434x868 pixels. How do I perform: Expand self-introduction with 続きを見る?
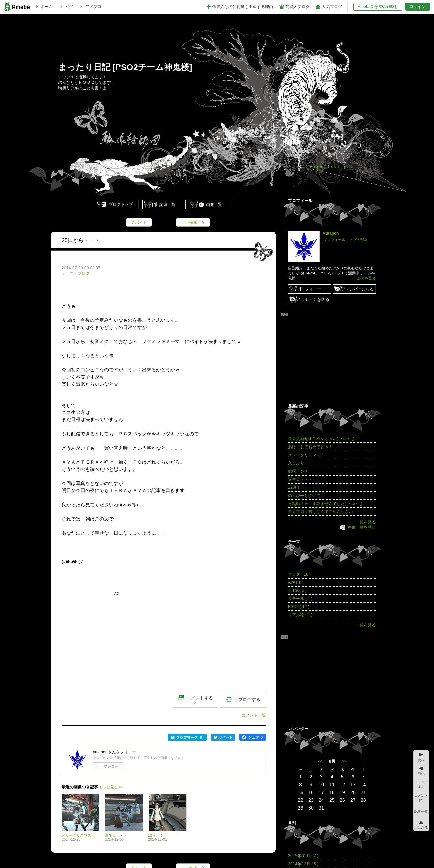(x=366, y=279)
